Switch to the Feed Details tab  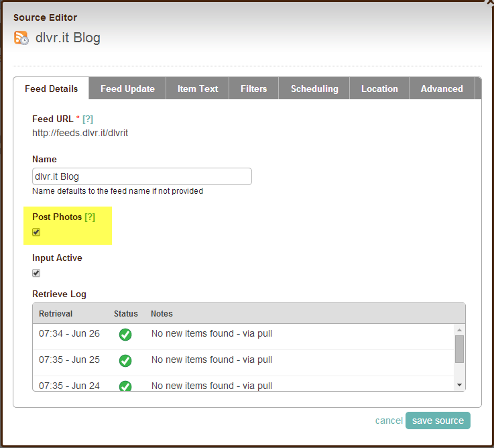point(52,89)
